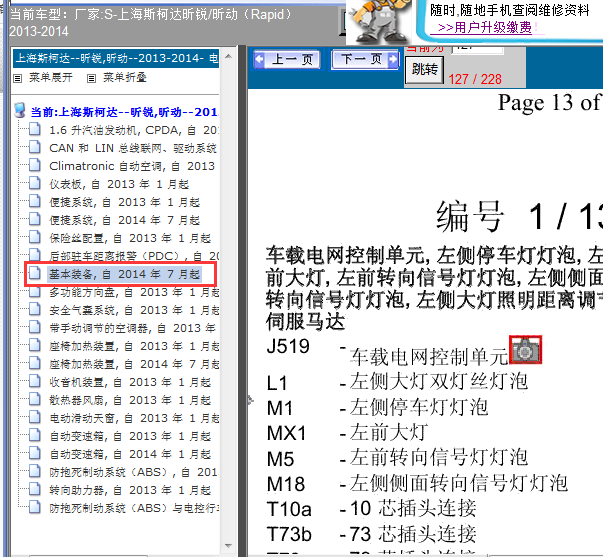603x557 pixels.
Task: Open 座椅加热装置, 自 2014 年 7 月起
Action: pyautogui.click(x=133, y=364)
